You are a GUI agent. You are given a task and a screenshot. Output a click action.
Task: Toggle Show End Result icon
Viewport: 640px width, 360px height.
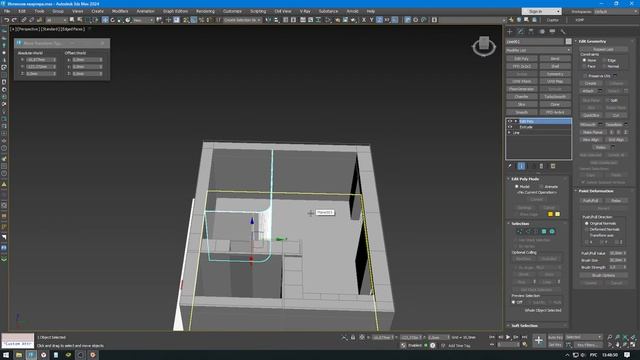[x=521, y=166]
